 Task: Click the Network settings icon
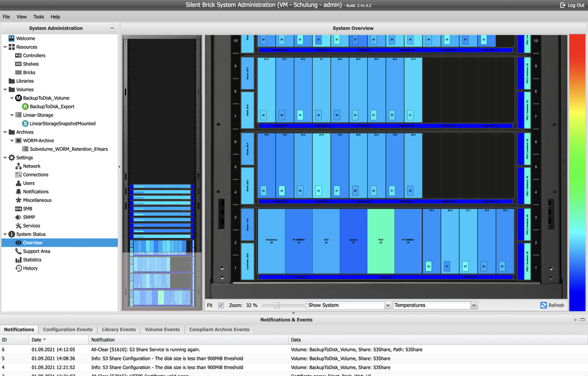[x=19, y=166]
